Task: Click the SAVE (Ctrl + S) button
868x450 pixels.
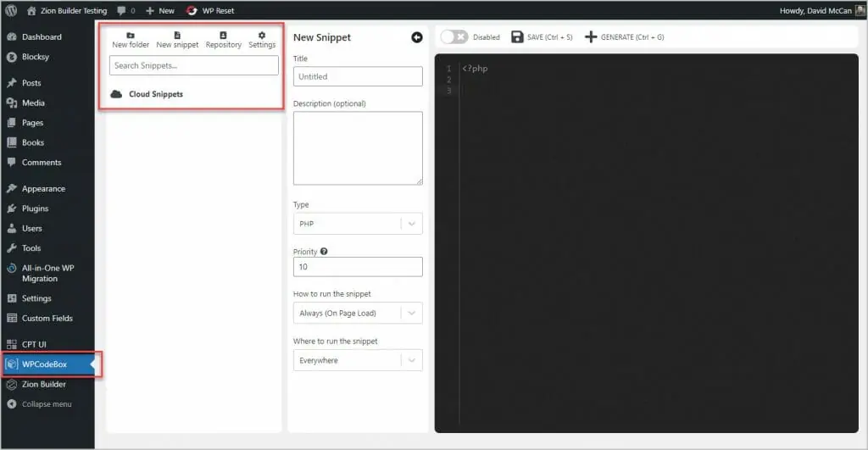Action: [542, 37]
